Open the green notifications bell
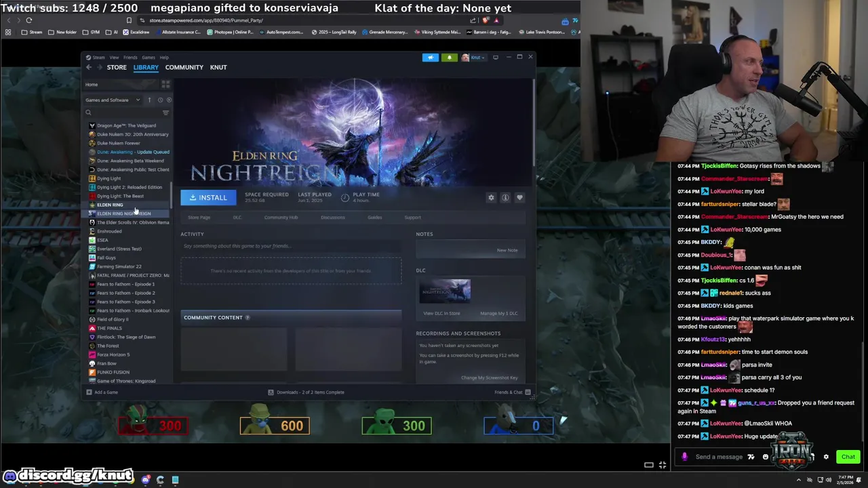The width and height of the screenshot is (868, 488). point(449,58)
